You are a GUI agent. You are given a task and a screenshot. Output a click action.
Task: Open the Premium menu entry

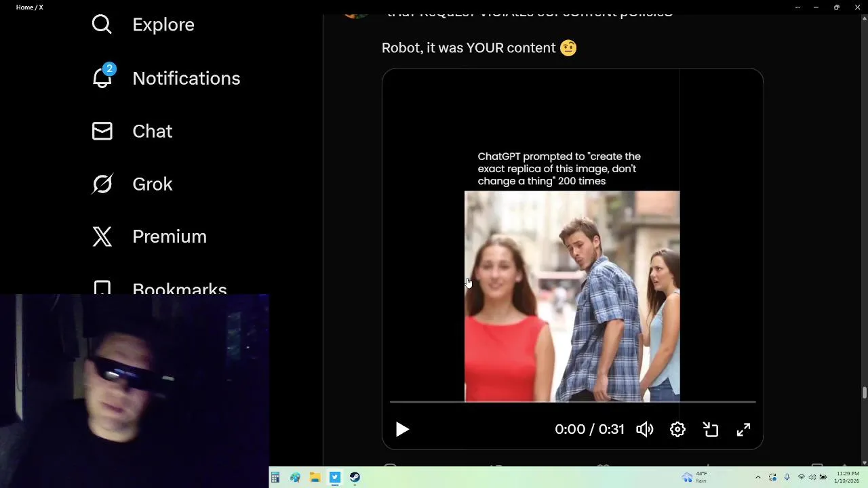coord(170,237)
